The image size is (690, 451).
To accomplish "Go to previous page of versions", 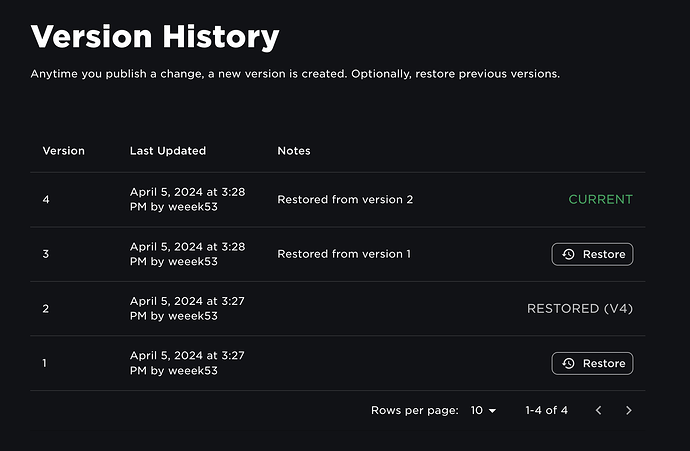I will click(x=599, y=410).
